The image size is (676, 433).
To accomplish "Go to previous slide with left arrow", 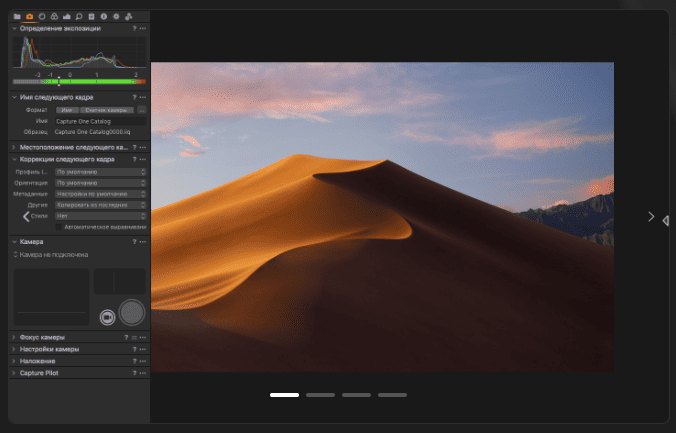I will 26,216.
